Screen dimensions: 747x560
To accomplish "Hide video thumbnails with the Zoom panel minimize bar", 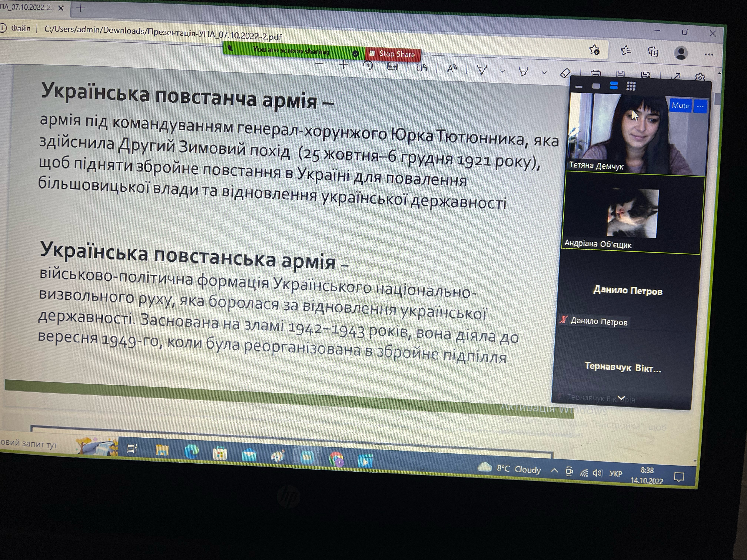I will pyautogui.click(x=579, y=87).
